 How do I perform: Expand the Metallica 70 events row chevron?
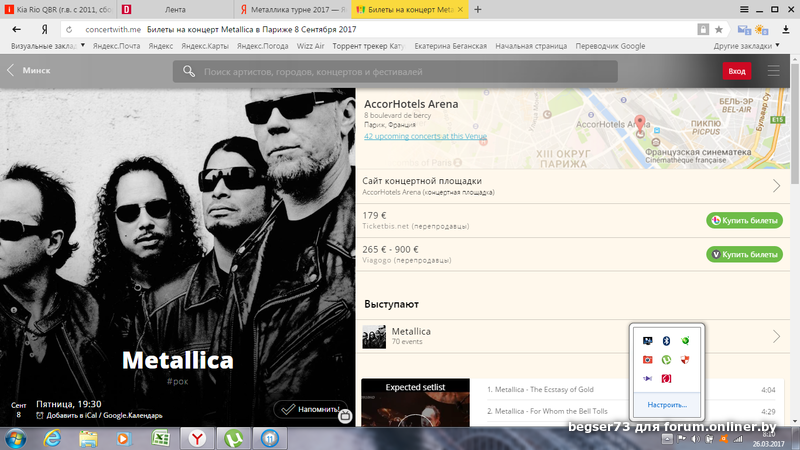pyautogui.click(x=776, y=336)
